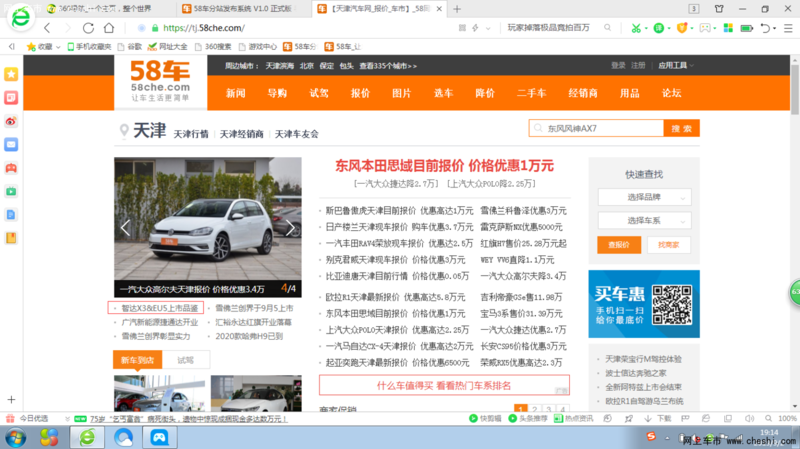Open 二手车 in orange navigation bar
This screenshot has width=800, height=449.
[x=531, y=93]
